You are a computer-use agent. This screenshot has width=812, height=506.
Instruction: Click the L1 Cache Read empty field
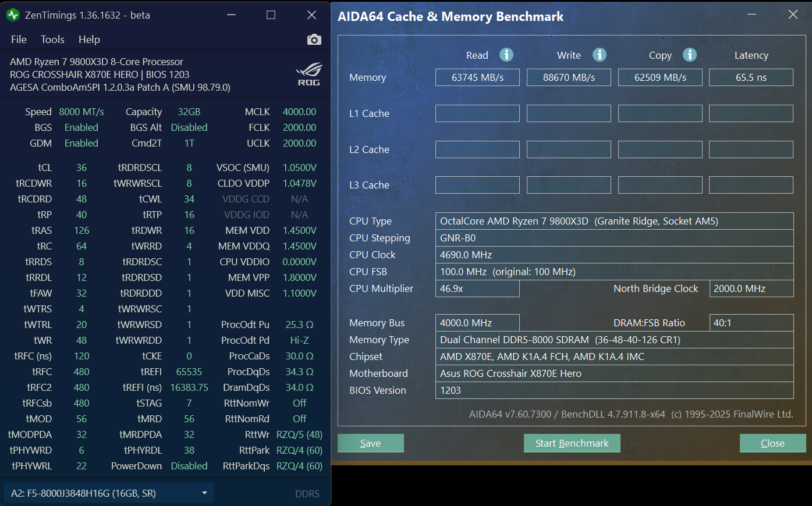coord(477,113)
